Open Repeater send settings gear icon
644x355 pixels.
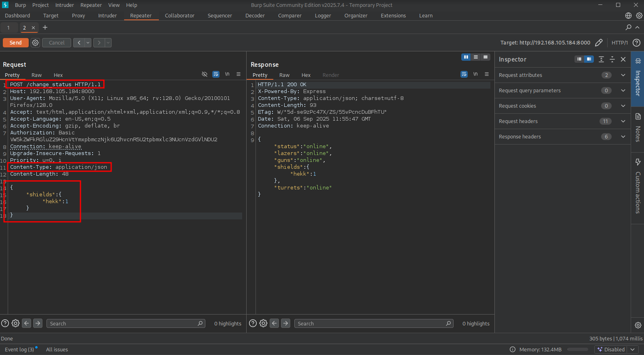coord(36,43)
